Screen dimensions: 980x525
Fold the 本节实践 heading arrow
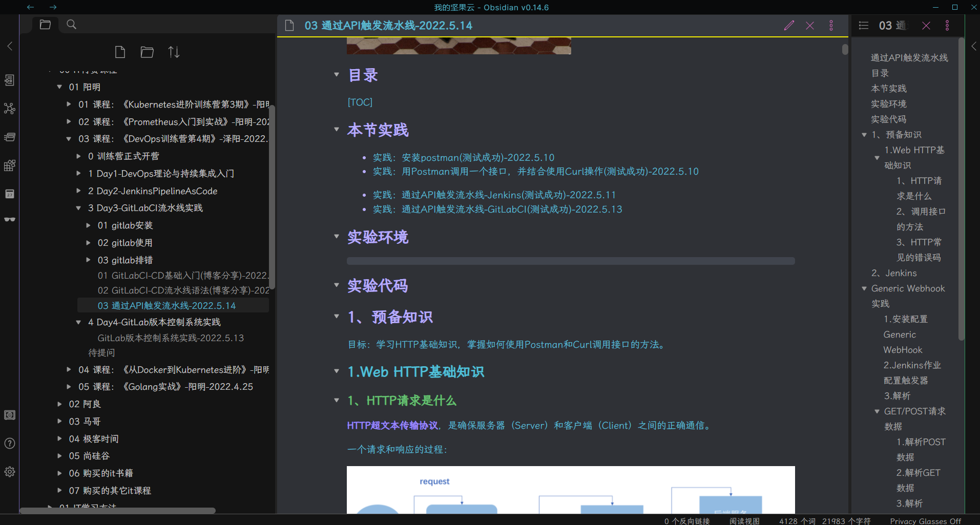click(337, 130)
